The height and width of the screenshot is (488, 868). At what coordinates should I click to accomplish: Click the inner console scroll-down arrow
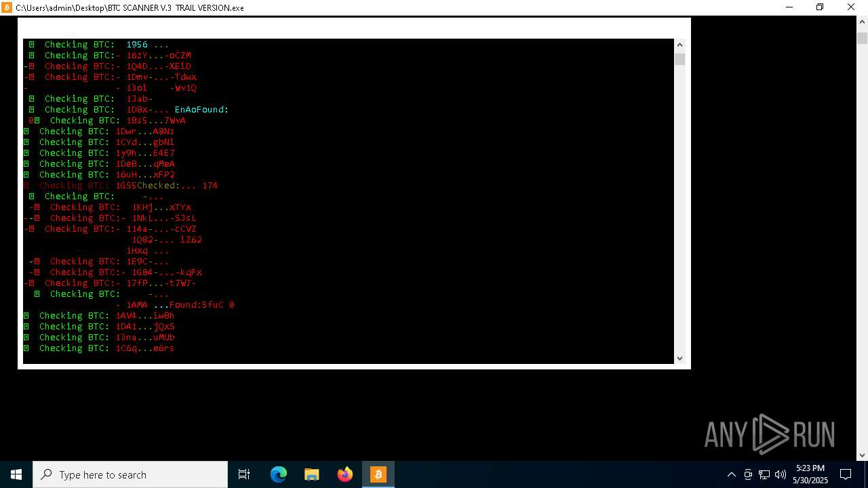tap(679, 358)
